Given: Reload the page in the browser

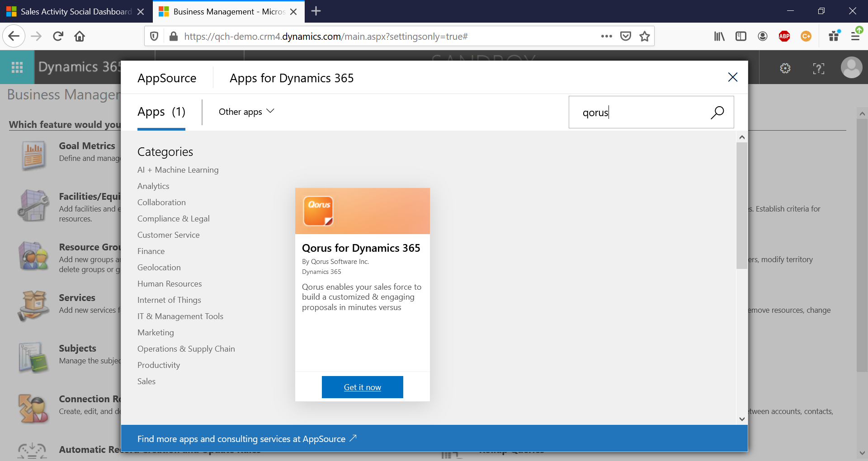Looking at the screenshot, I should point(58,36).
